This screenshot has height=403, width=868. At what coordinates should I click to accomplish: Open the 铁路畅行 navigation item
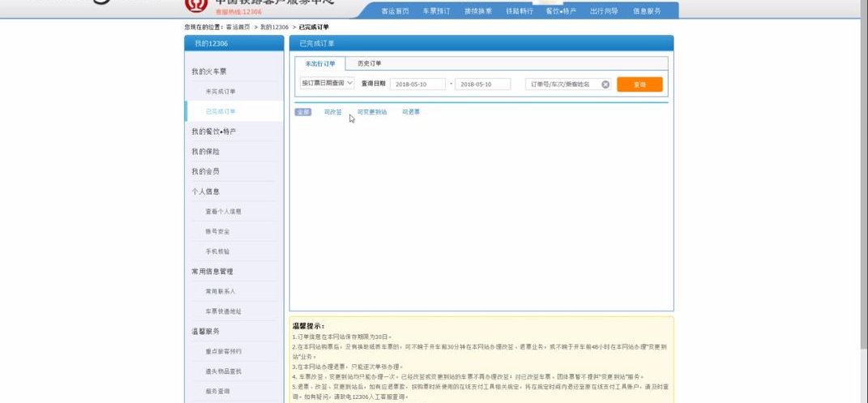coord(520,11)
